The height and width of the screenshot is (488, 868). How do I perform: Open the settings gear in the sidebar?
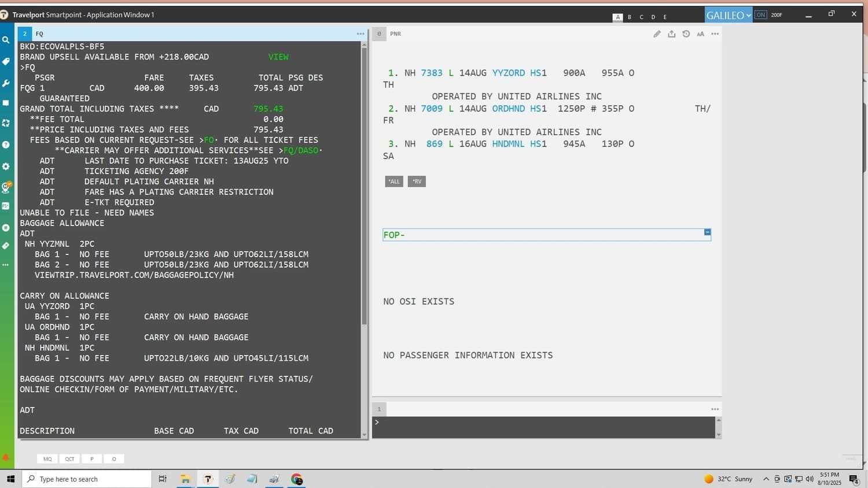tap(6, 166)
